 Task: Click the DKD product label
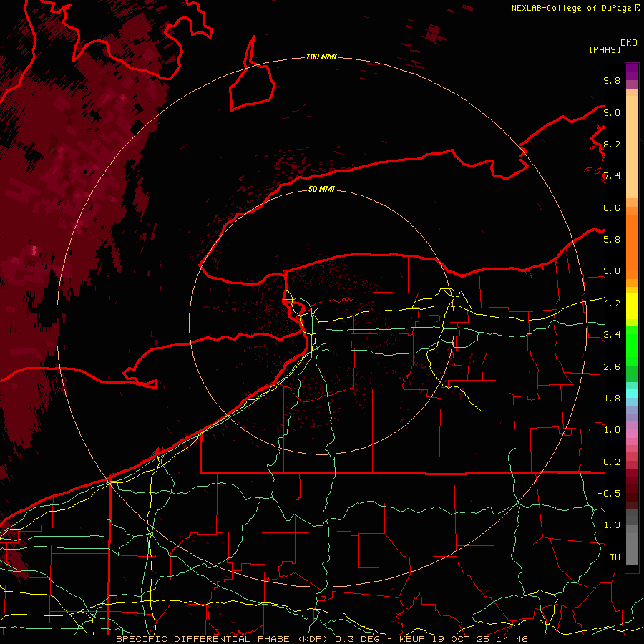[628, 43]
